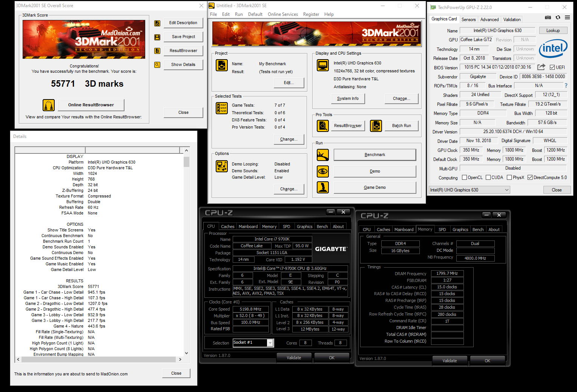Open the Mainboard tab in the left CPU-Z window
This screenshot has width=577, height=392.
tap(248, 227)
